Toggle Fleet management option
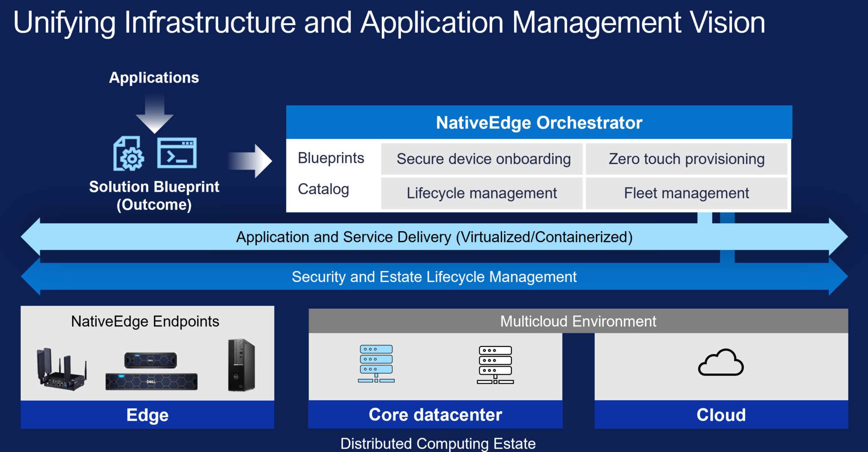The width and height of the screenshot is (868, 452). tap(687, 193)
